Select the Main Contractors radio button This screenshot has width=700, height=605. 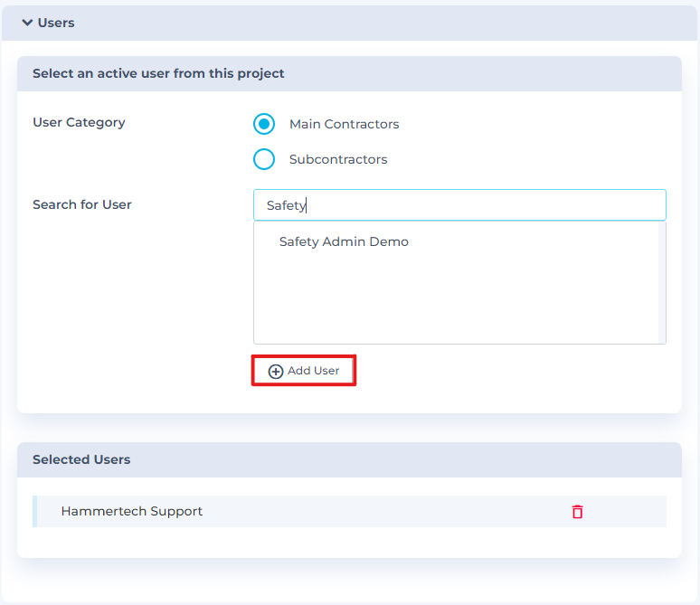pos(264,124)
